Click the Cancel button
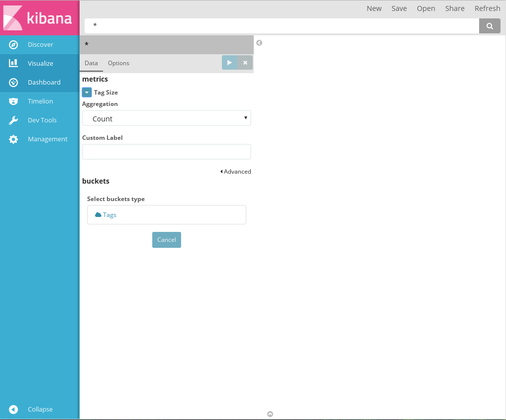506x420 pixels. coord(167,240)
